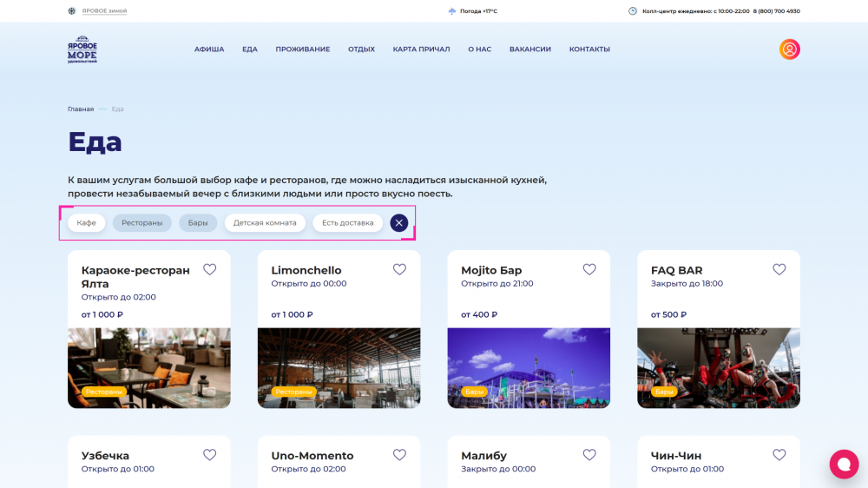
Task: Favorite the Limonchello card with heart
Action: (399, 270)
